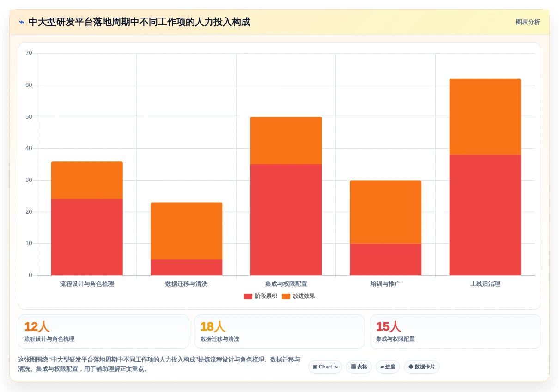Click the Chart.js tag
Viewport: 559px width, 392px height.
[325, 367]
